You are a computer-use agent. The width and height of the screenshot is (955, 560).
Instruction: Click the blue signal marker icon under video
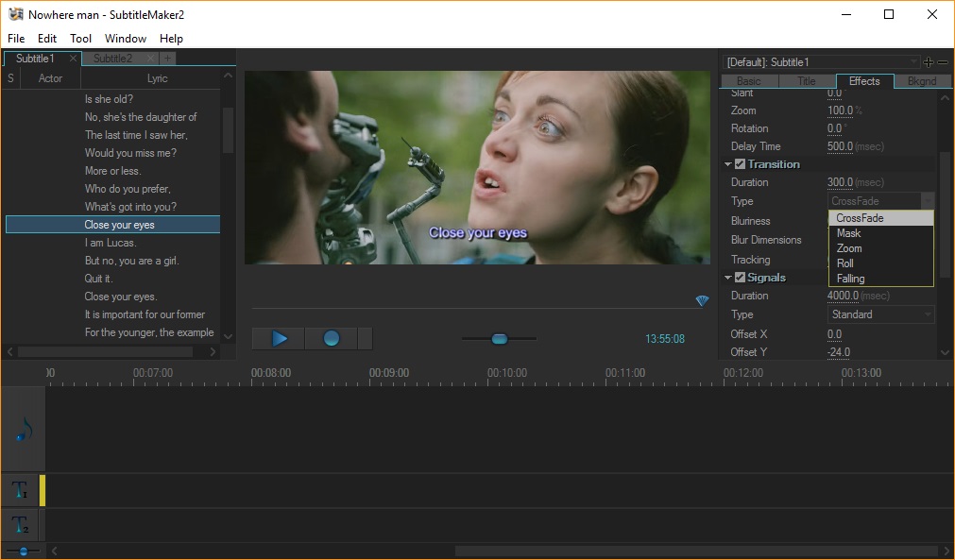pyautogui.click(x=702, y=300)
